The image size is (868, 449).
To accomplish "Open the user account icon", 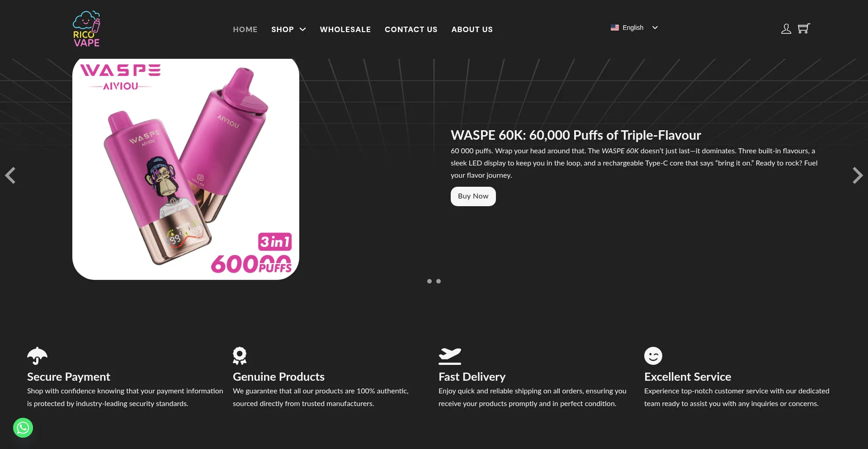I will click(x=786, y=29).
